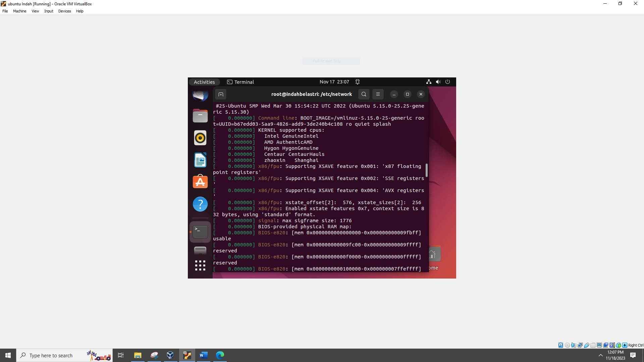The width and height of the screenshot is (644, 362).
Task: Open the notification bell in top bar
Action: coord(358,82)
